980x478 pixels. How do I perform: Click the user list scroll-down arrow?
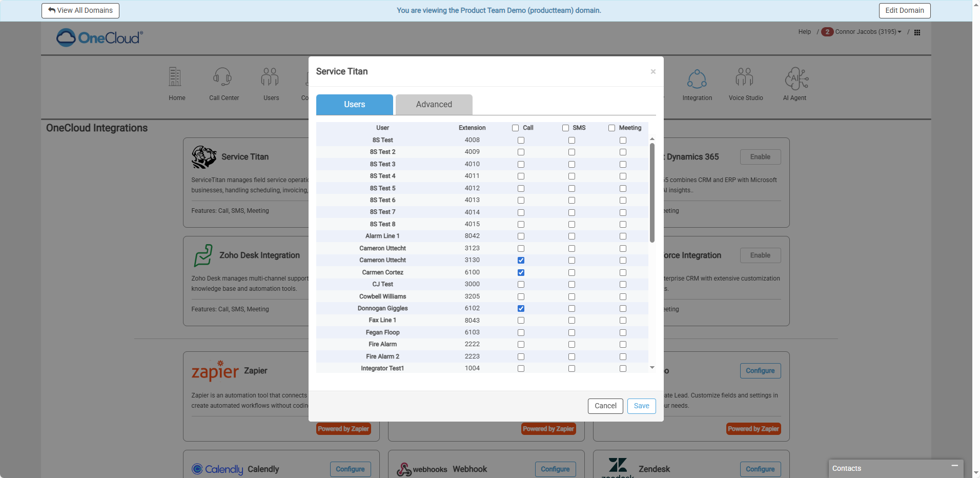[x=652, y=367]
